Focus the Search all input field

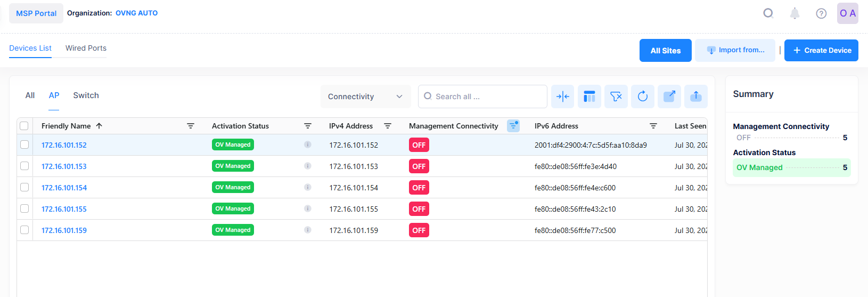pos(487,97)
